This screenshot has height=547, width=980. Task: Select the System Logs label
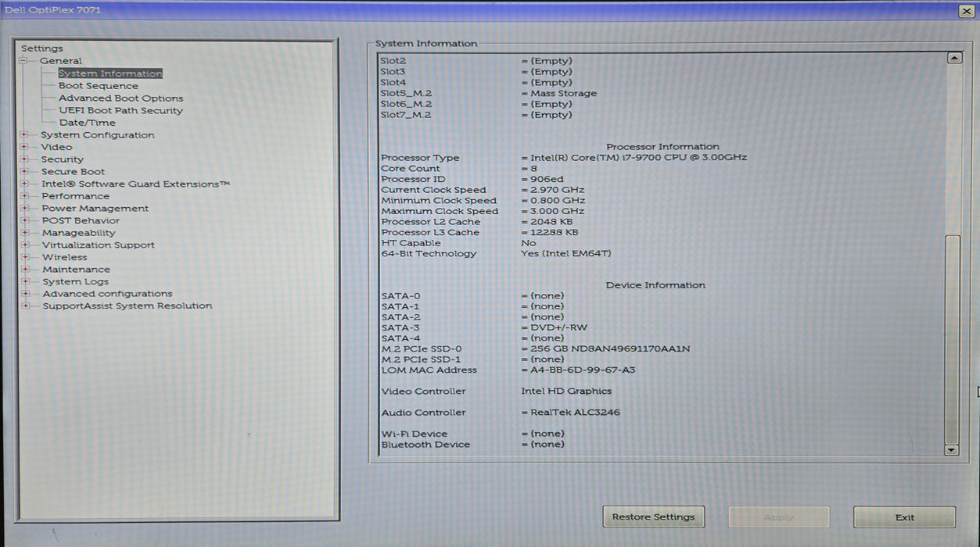point(76,281)
